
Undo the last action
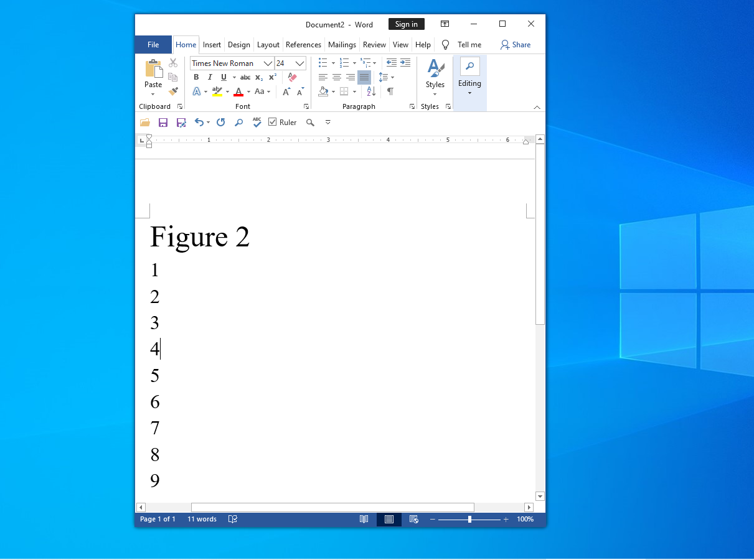tap(199, 123)
